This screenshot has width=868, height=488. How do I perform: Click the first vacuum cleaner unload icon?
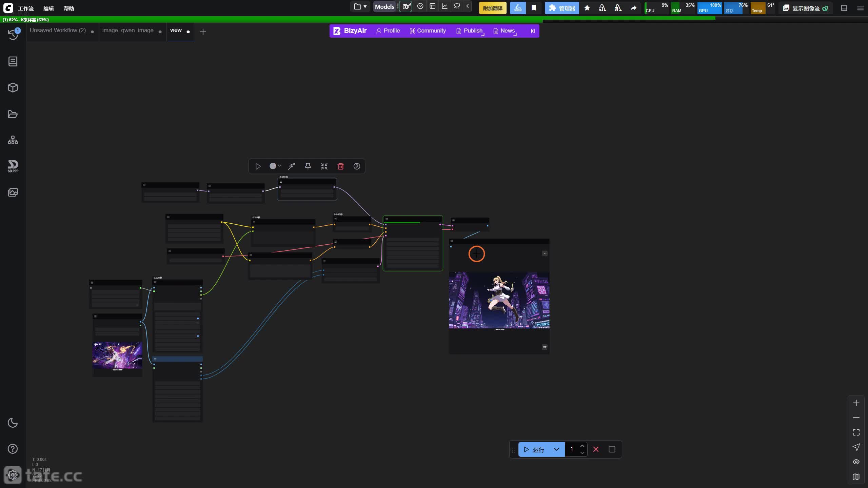pos(603,8)
